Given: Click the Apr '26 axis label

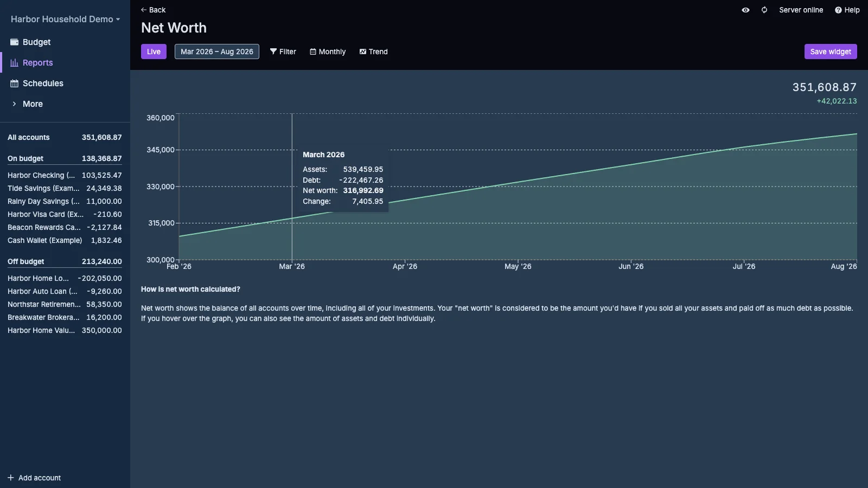Looking at the screenshot, I should [x=405, y=266].
